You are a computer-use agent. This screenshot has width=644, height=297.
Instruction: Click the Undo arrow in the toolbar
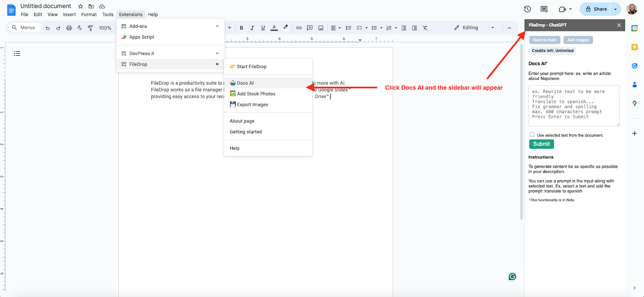(48, 28)
